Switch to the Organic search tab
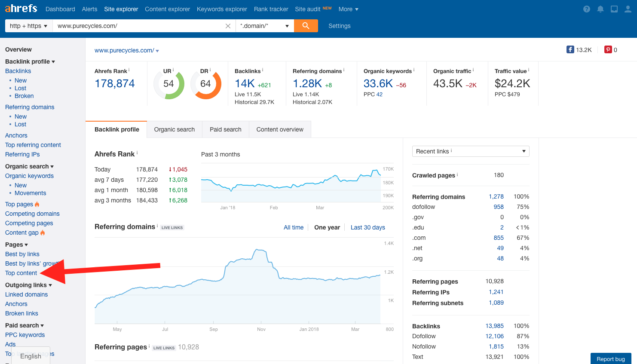The width and height of the screenshot is (637, 364). click(x=175, y=129)
